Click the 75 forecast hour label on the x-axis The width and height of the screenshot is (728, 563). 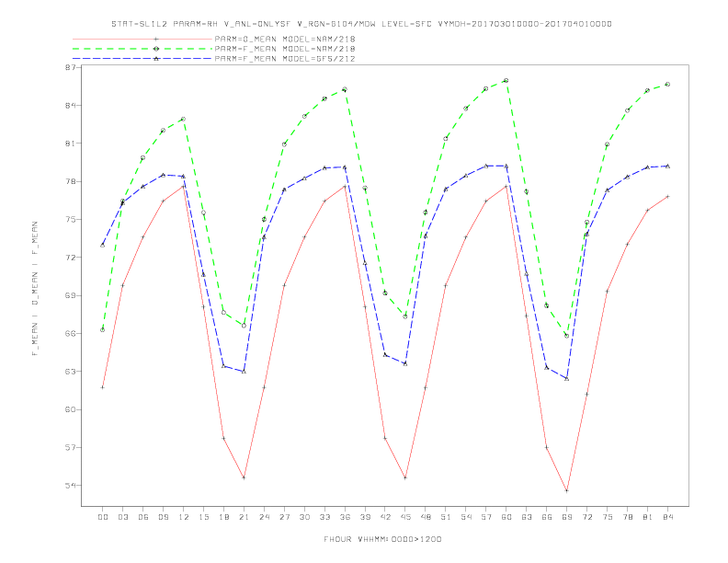pos(608,517)
